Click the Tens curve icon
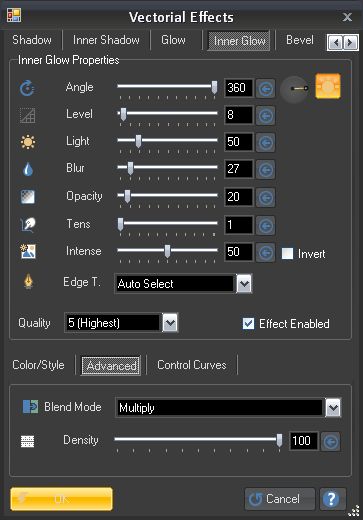Screen dimensions: 363x520 [x=28, y=225]
